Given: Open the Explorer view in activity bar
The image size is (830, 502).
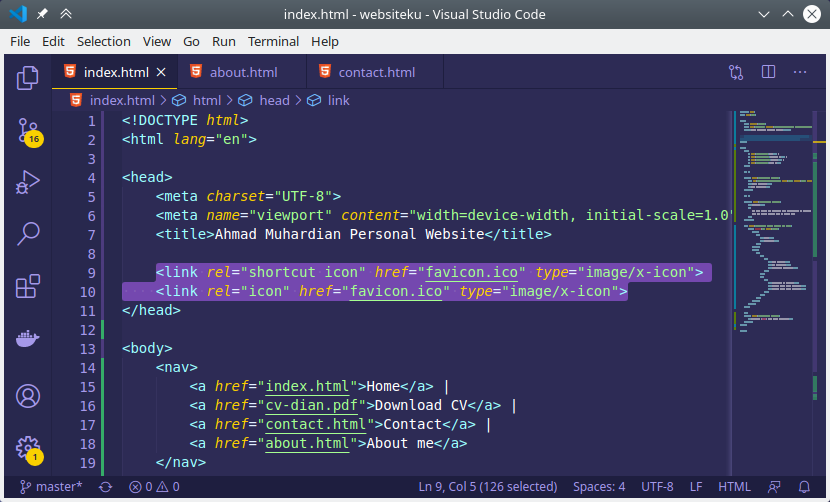Looking at the screenshot, I should click(x=28, y=77).
